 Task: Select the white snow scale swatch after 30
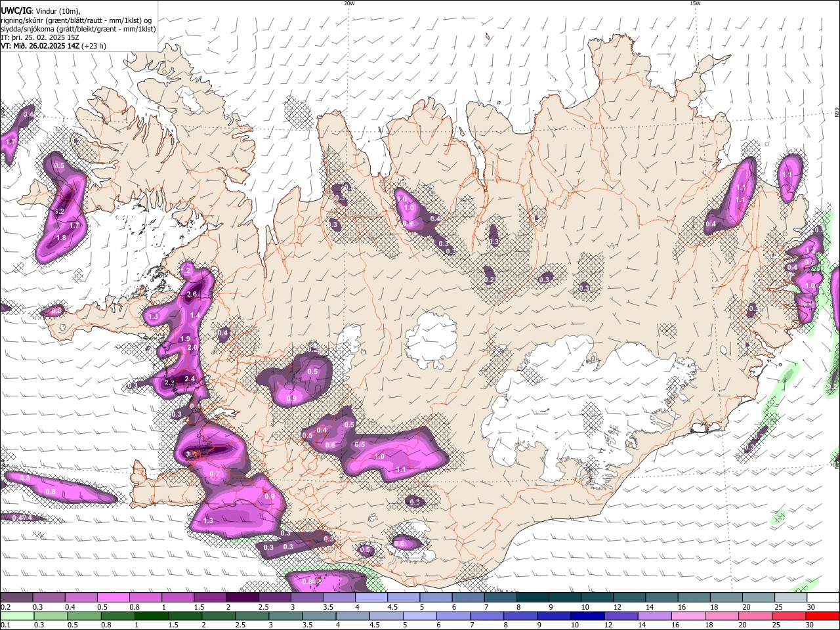(824, 598)
